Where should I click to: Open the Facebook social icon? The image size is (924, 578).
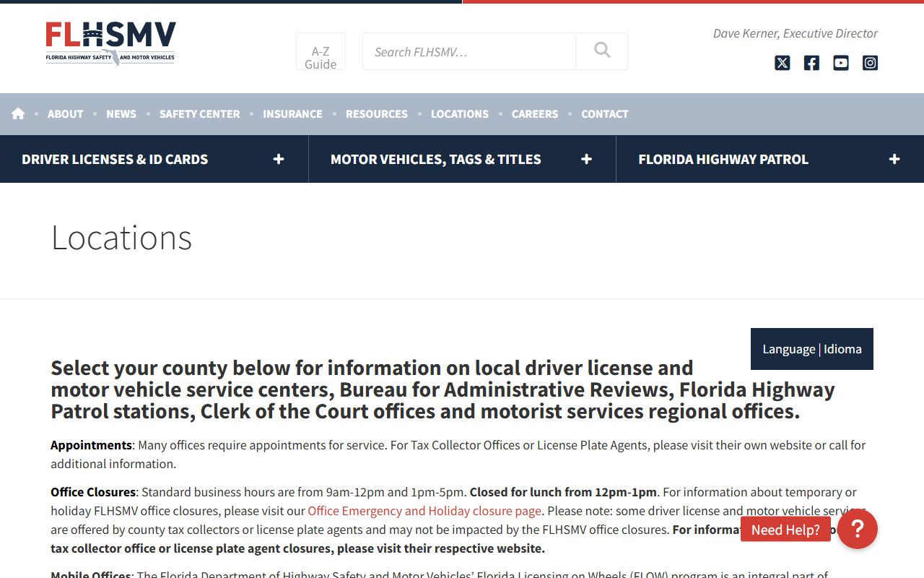(x=811, y=63)
